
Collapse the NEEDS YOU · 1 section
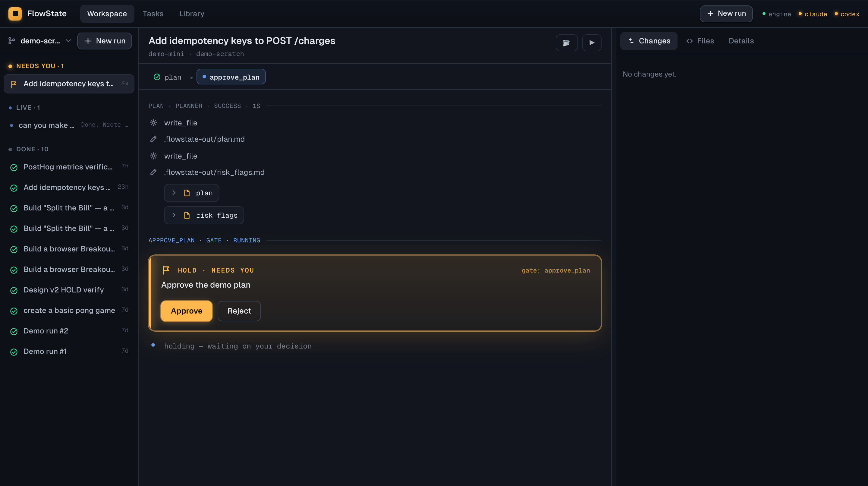[36, 66]
